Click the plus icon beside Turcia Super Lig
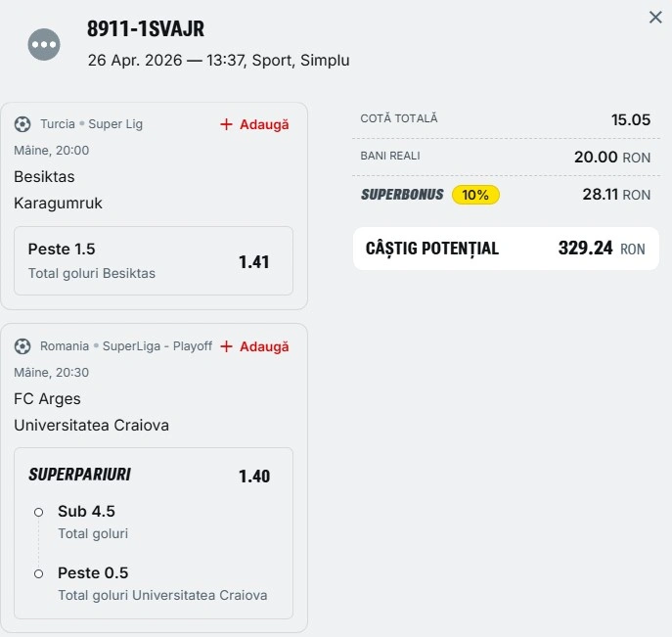The height and width of the screenshot is (637, 672). [x=226, y=124]
